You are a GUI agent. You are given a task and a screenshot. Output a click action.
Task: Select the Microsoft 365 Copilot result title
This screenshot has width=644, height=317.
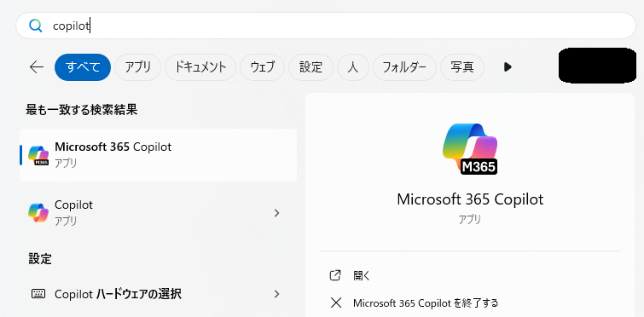pyautogui.click(x=113, y=147)
